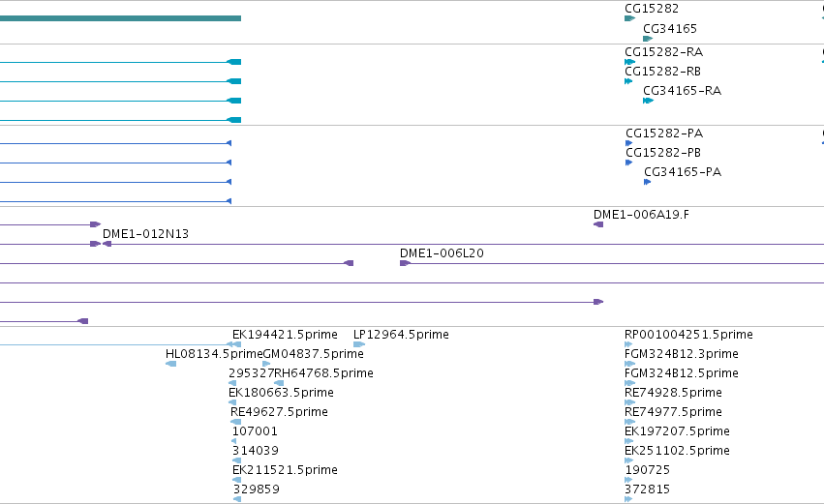Click the GM04837.5prime EST glyph

point(266,364)
